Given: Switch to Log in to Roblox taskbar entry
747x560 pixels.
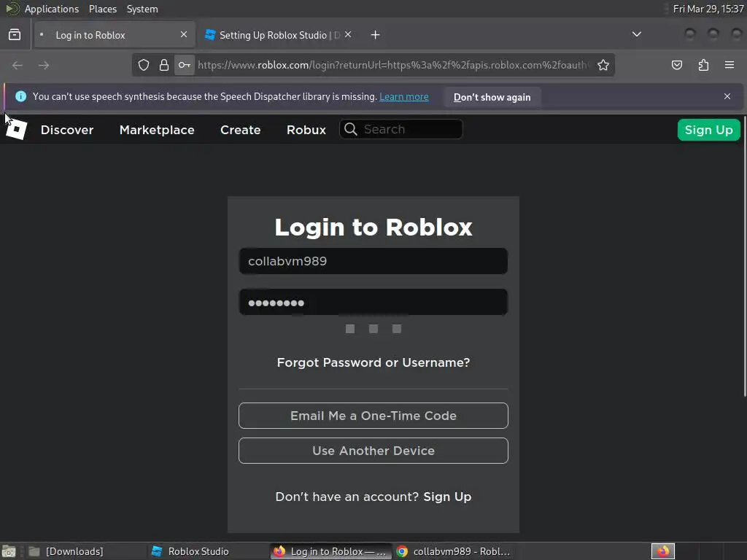Looking at the screenshot, I should (330, 551).
